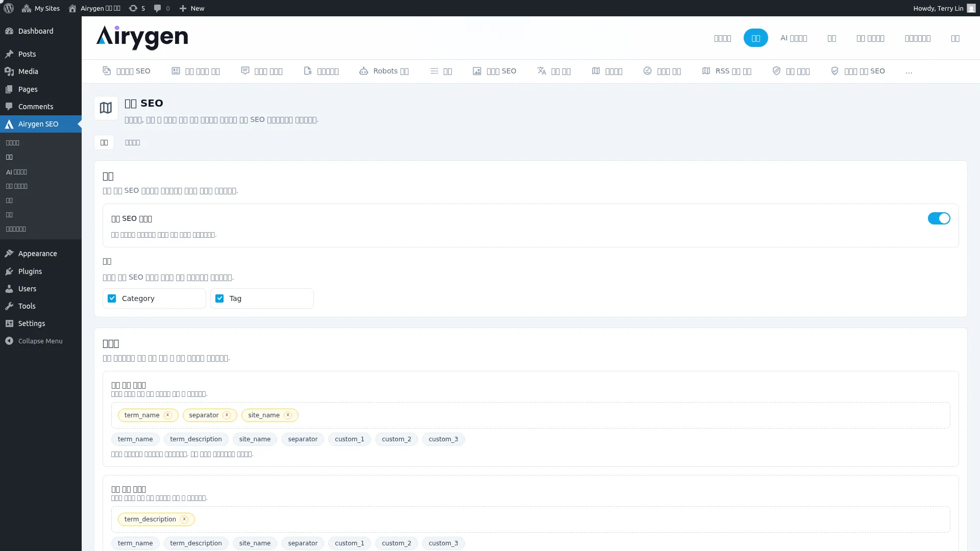980x551 pixels.
Task: Click the image SEO picture icon
Action: point(477,71)
